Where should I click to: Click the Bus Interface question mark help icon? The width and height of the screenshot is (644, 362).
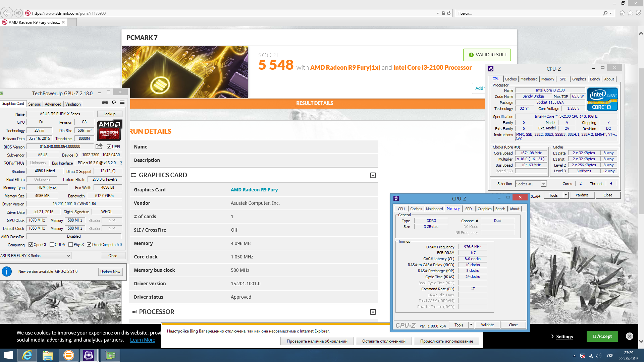[121, 163]
